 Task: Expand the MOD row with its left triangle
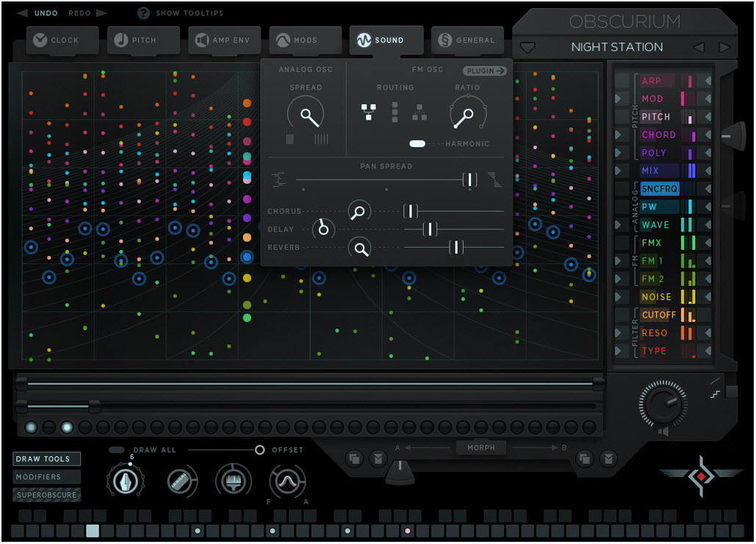tap(619, 99)
